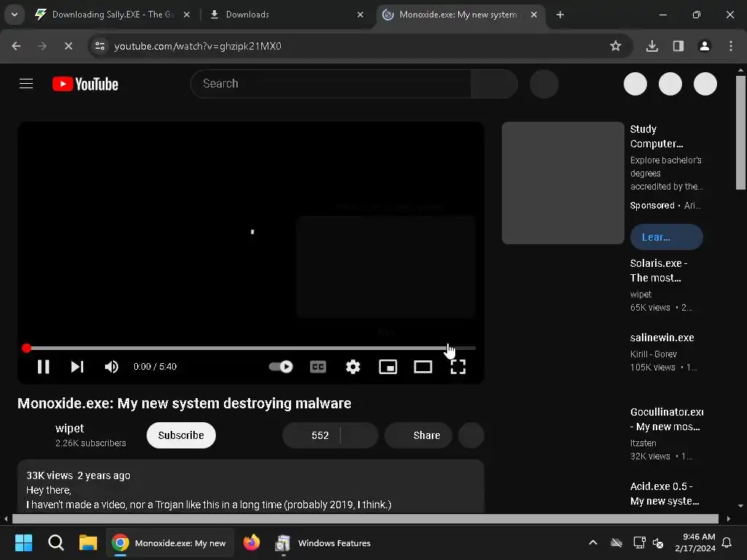Go back to previous page
Viewport: 747px width, 560px height.
coord(16,46)
